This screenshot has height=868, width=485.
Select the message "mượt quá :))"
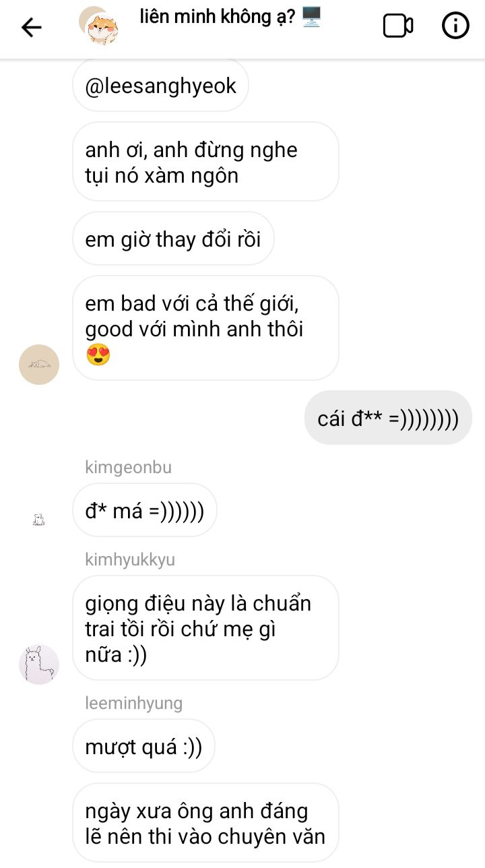(x=143, y=746)
